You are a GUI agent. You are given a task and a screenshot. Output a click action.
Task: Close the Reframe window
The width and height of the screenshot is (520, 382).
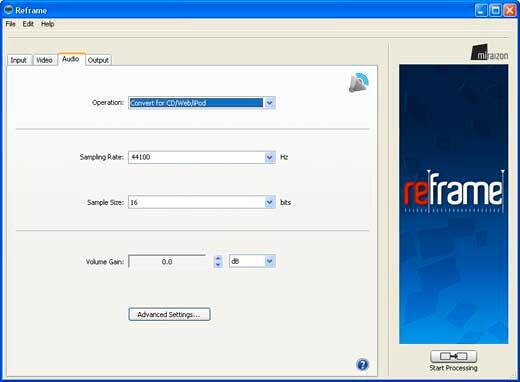coord(510,10)
